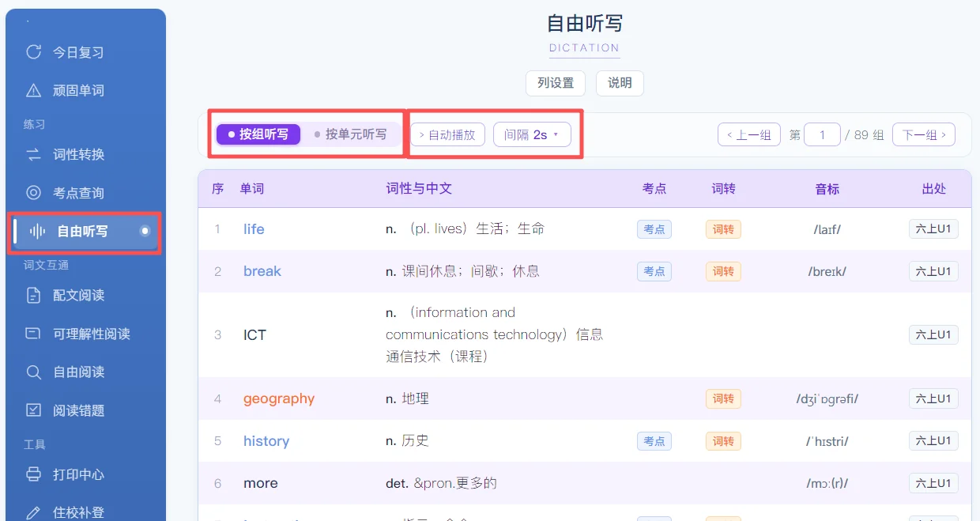Select 按组听写 mode

[258, 134]
